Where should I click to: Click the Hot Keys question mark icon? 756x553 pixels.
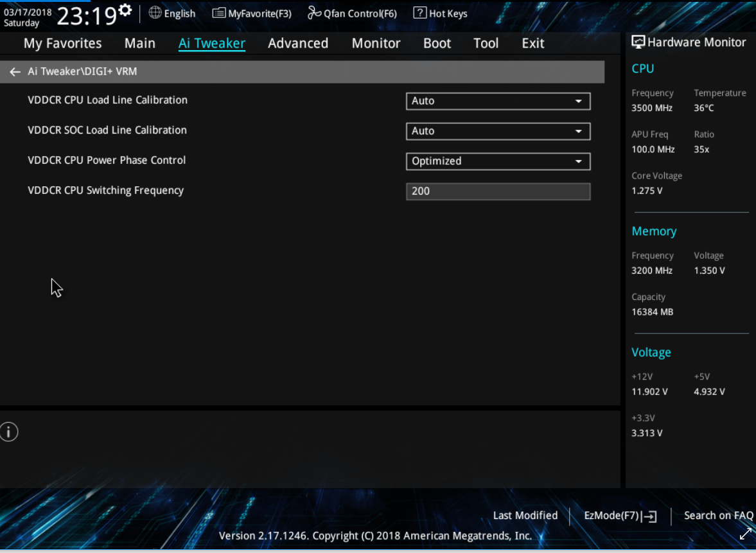(419, 13)
